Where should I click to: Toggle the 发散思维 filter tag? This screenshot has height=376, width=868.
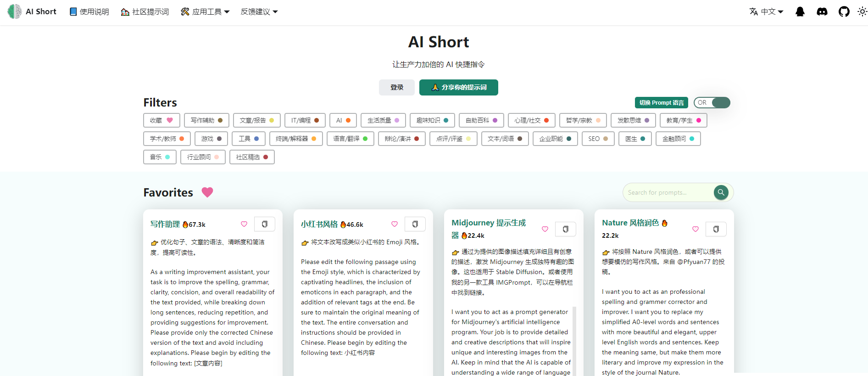click(x=633, y=120)
